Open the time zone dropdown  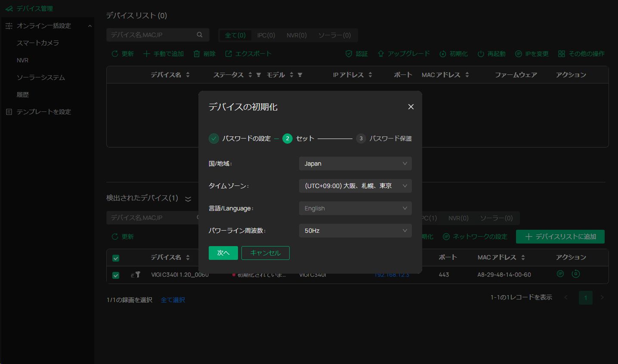(355, 186)
